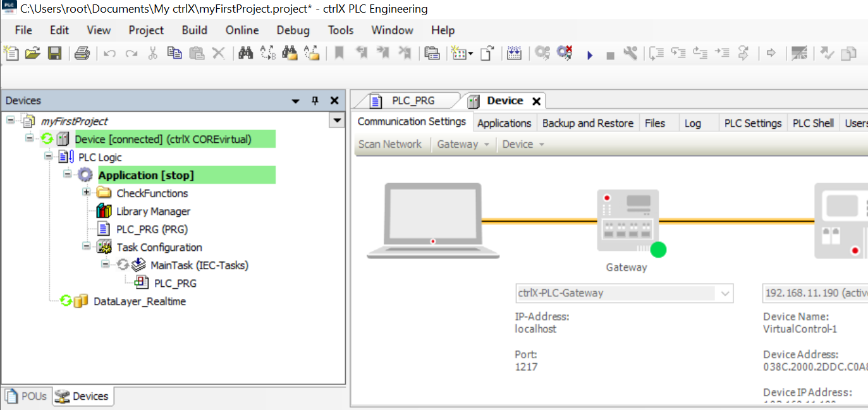Open the Debug menu
This screenshot has width=868, height=410.
tap(293, 30)
